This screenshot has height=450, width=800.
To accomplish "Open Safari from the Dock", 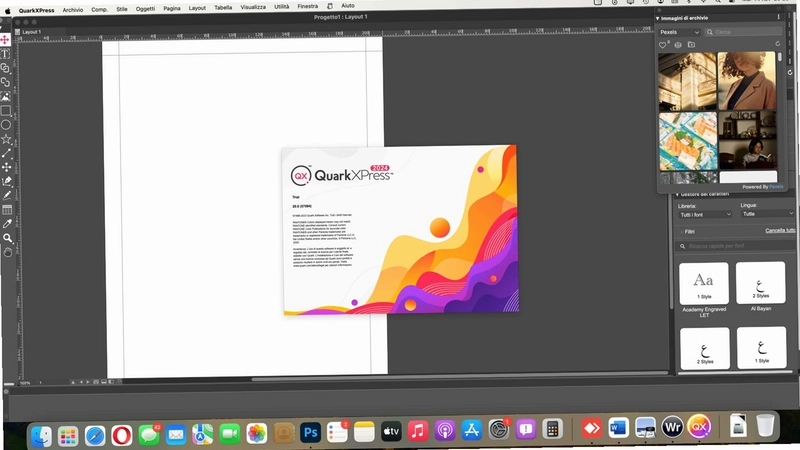I will point(95,436).
